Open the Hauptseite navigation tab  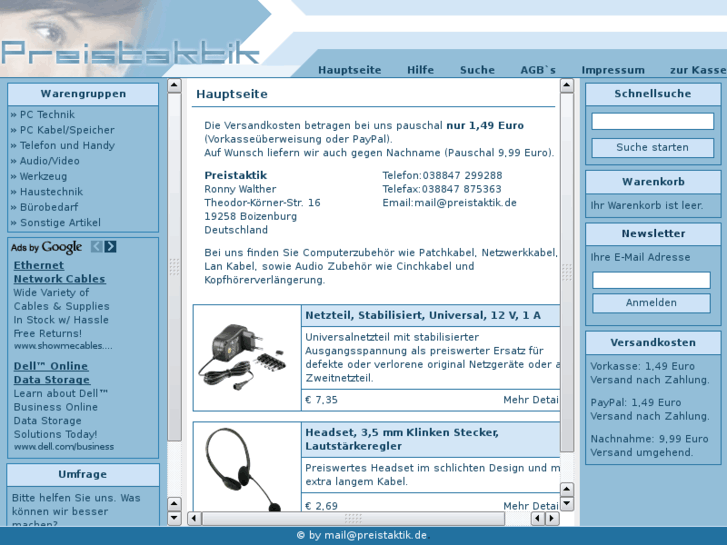[x=350, y=70]
